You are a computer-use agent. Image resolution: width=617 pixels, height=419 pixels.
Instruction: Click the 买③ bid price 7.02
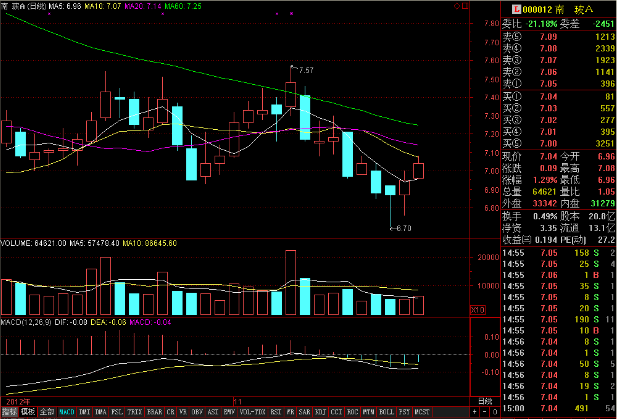point(548,120)
